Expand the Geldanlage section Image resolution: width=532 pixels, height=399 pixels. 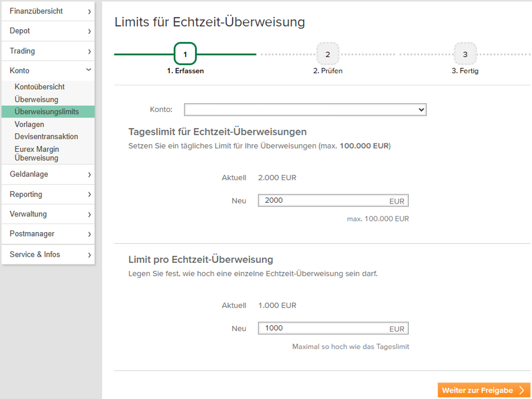tap(48, 174)
